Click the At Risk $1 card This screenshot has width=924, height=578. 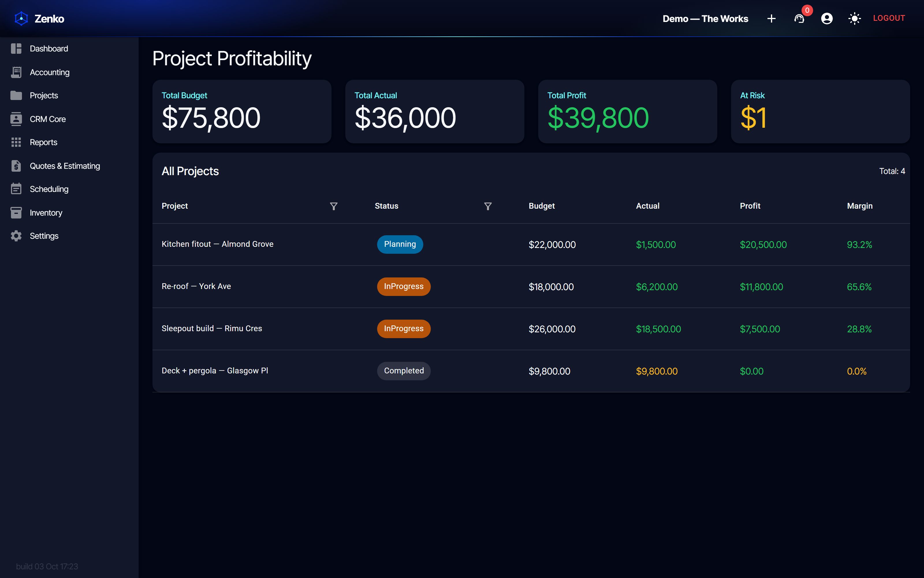(x=820, y=112)
